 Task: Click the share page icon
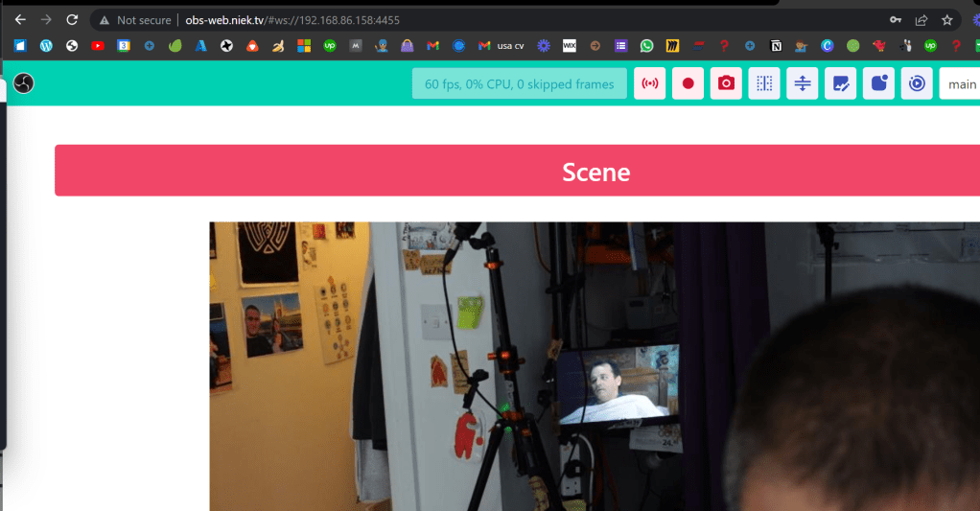[922, 20]
